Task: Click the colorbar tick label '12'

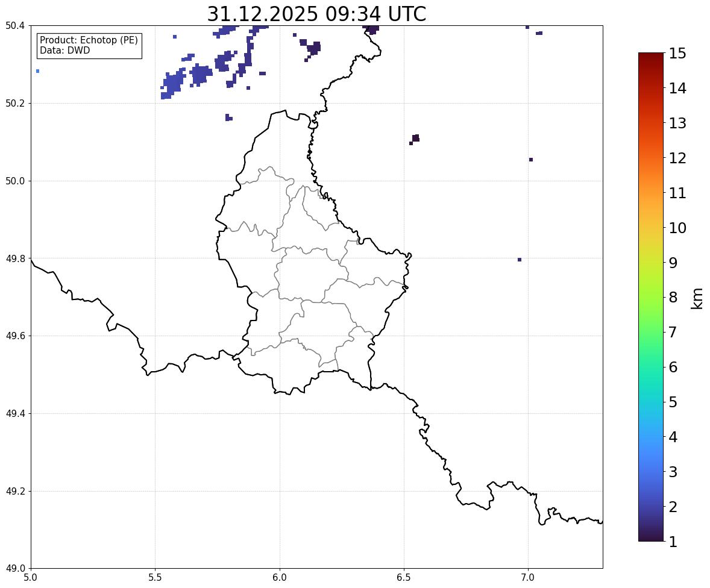Action: click(677, 158)
